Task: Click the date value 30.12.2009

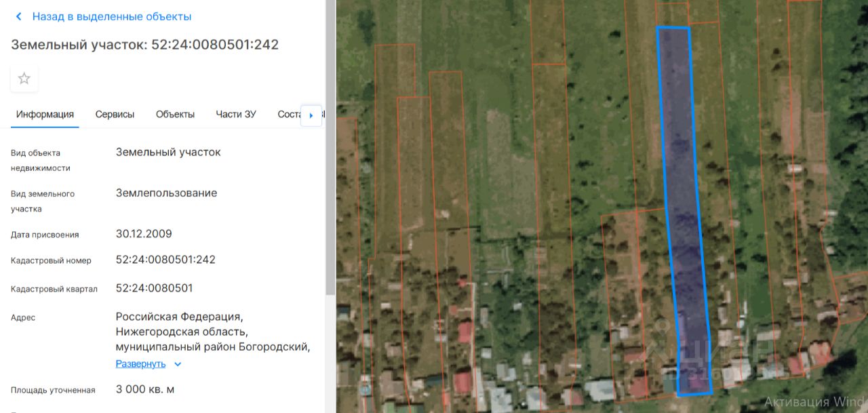Action: pos(144,234)
